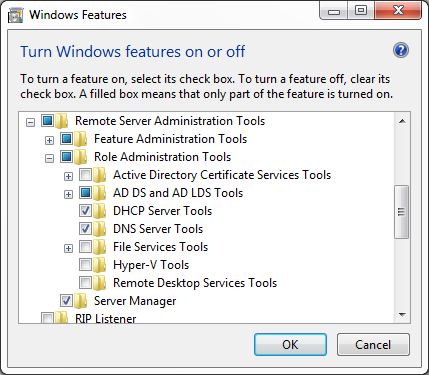Collapse Role Administration Tools node
Screen dimensions: 429x375
(x=49, y=158)
